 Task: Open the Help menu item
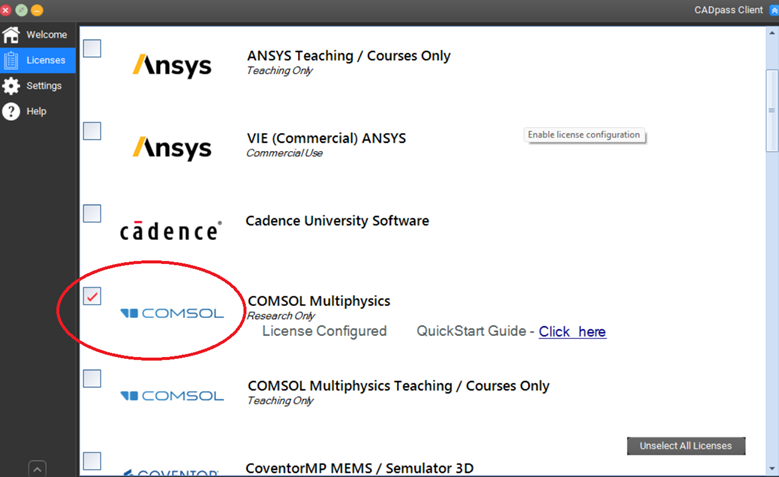38,111
